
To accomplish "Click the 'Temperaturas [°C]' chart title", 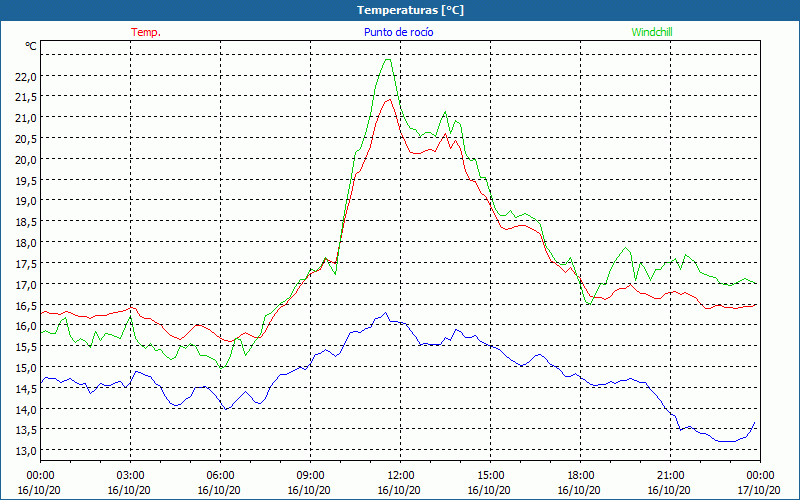I will pyautogui.click(x=410, y=10).
